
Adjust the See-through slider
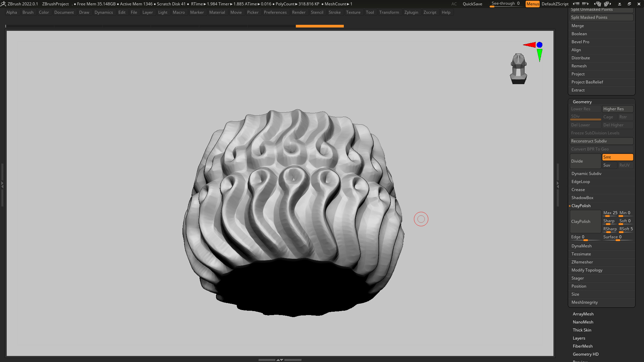(505, 4)
